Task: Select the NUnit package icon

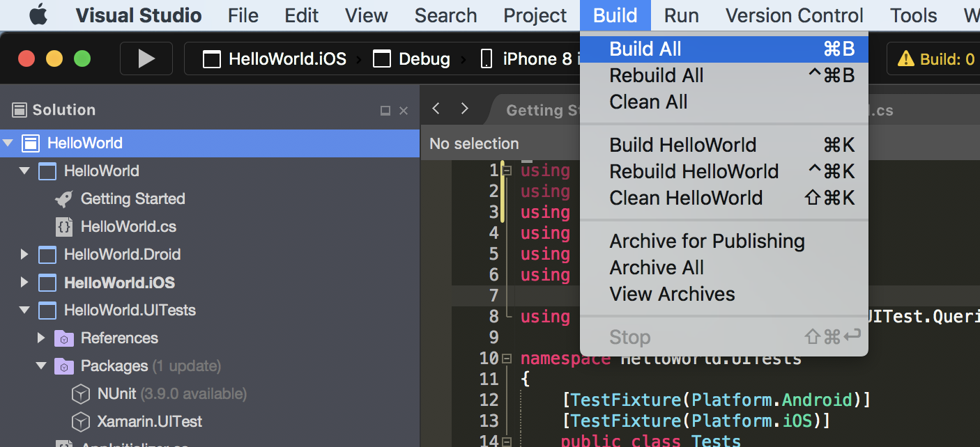Action: point(80,393)
